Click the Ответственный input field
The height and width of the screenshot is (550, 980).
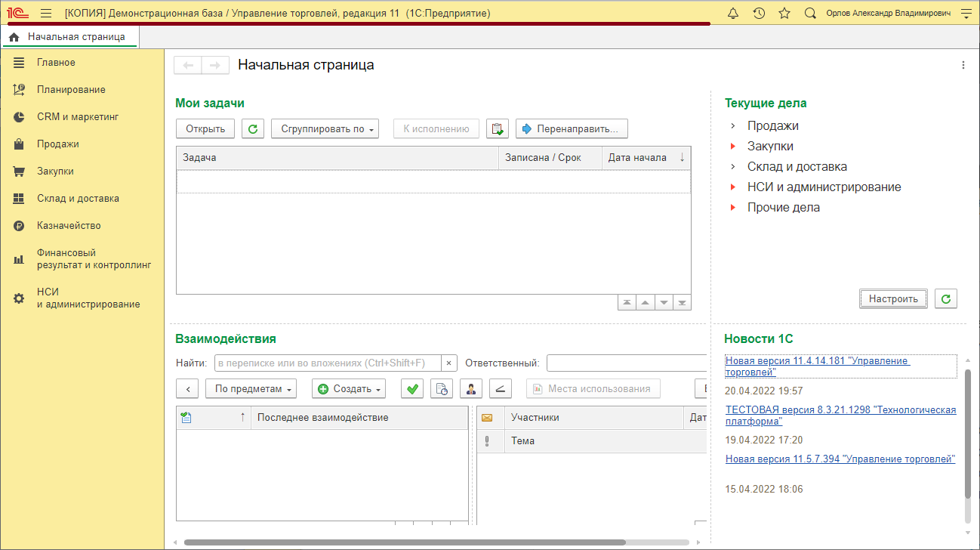(627, 363)
